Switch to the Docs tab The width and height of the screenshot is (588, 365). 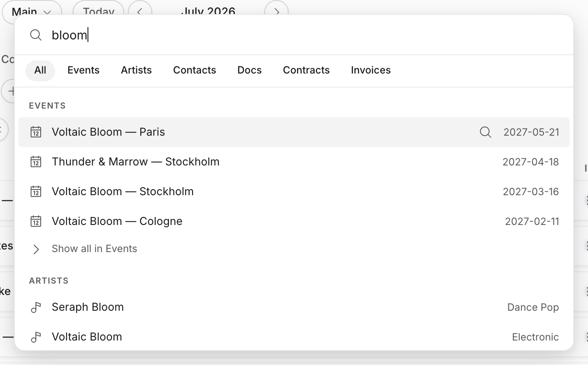point(249,70)
